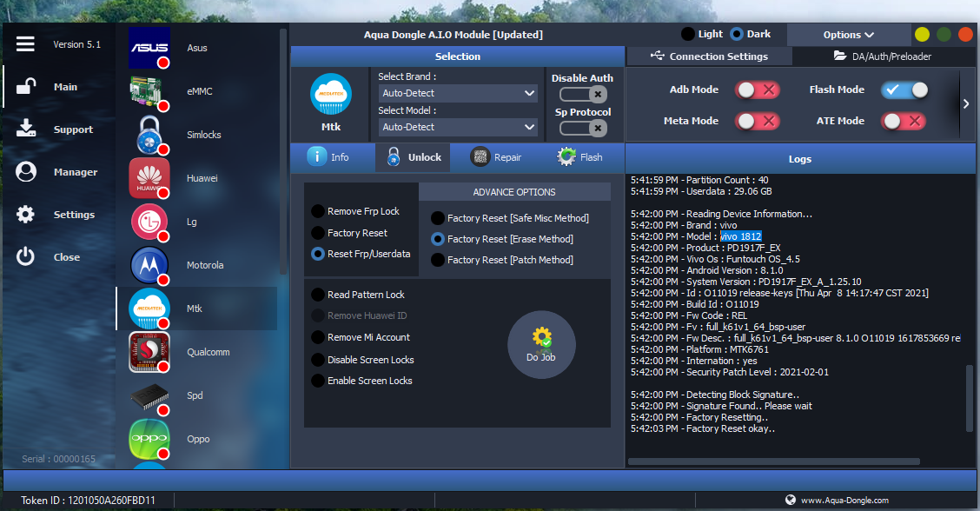Viewport: 980px width, 511px height.
Task: Select the Oppo brand icon
Action: click(149, 439)
